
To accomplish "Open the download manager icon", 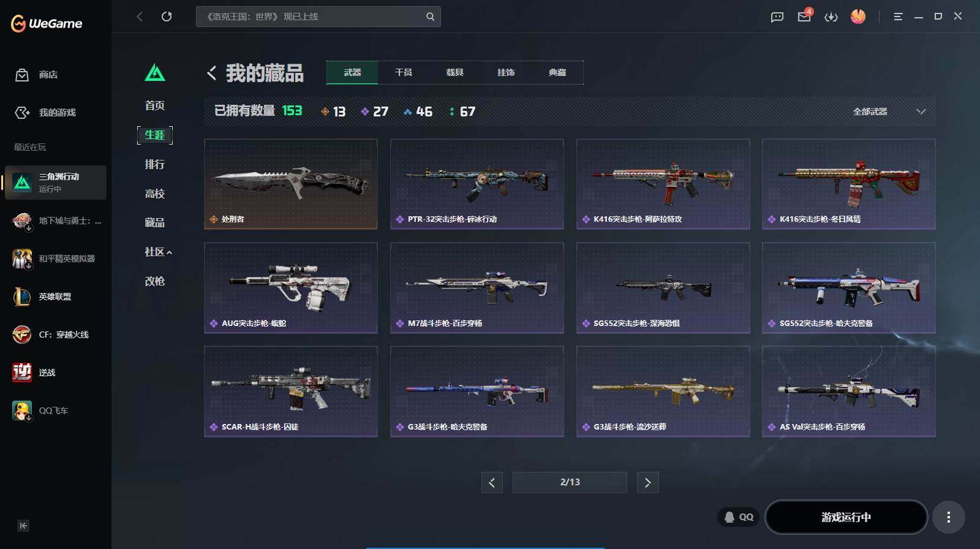I will (x=831, y=17).
